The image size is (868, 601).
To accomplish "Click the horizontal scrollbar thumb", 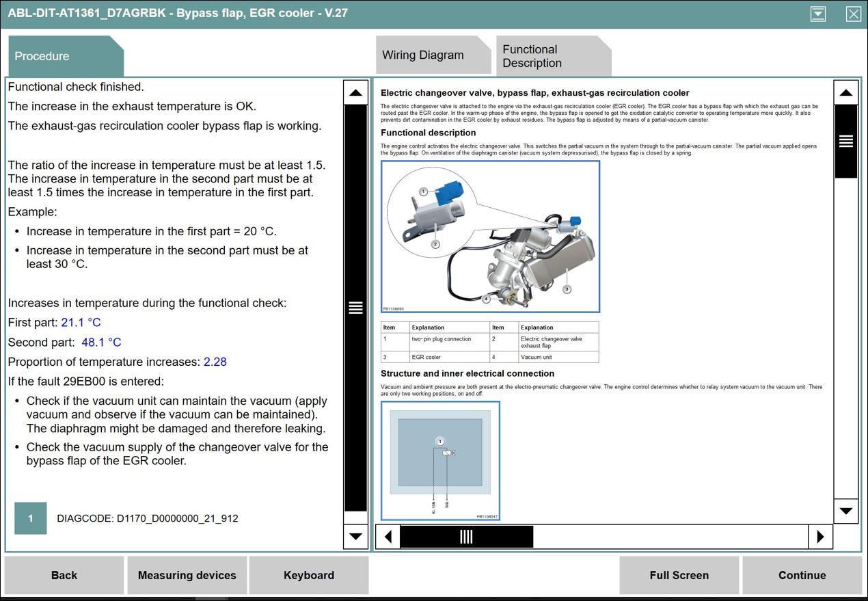I will [x=466, y=537].
